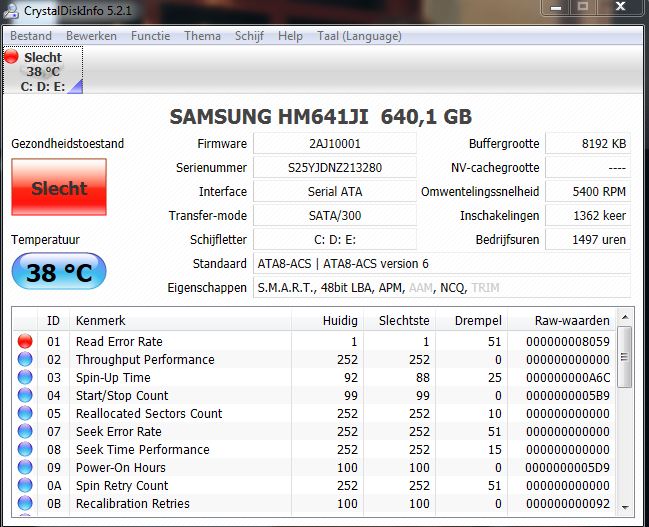Select the Throughput Performance row text
649x527 pixels.
click(145, 359)
